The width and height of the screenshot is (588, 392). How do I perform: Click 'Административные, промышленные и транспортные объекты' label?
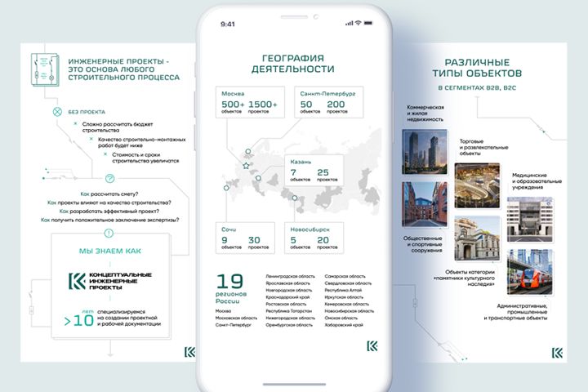tap(515, 312)
